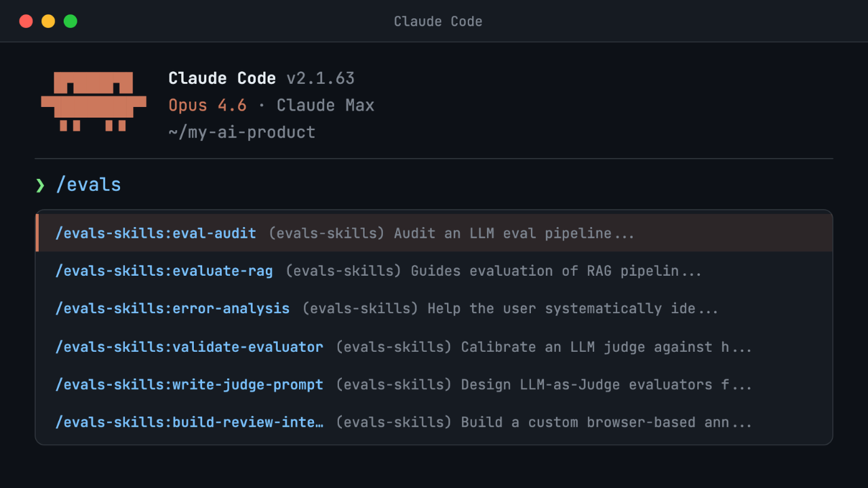Click the Claude Code pixel mascot logo
868x488 pixels.
[x=94, y=101]
